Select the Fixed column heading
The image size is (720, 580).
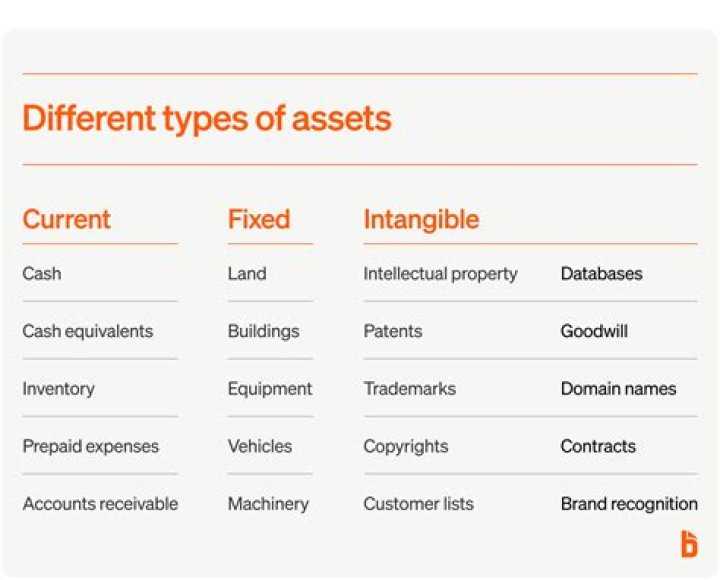258,219
